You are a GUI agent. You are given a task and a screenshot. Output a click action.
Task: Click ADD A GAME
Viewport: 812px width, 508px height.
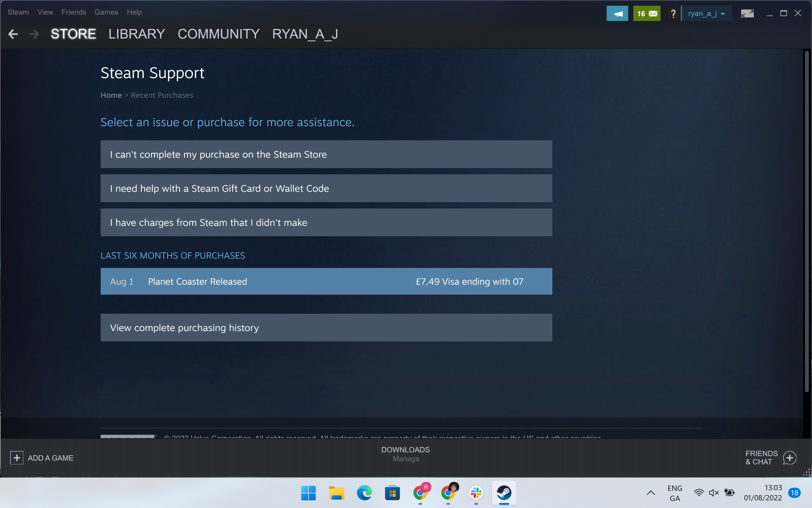(51, 458)
